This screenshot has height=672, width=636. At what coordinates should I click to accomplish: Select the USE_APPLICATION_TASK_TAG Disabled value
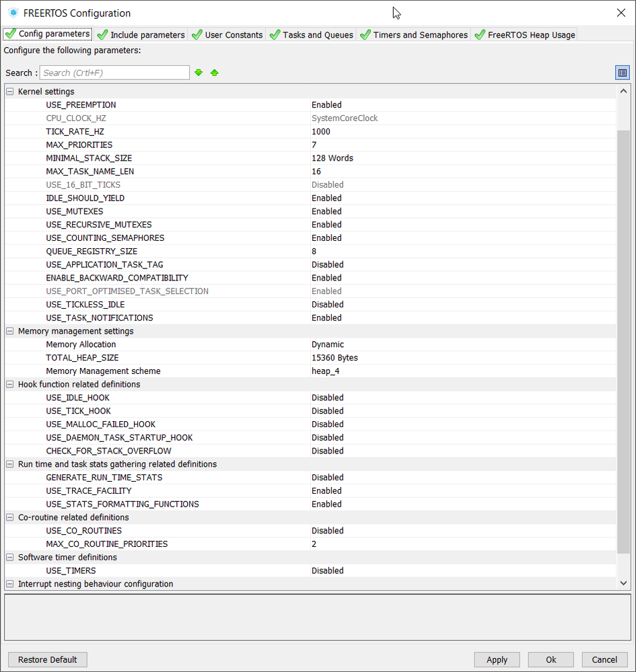(x=328, y=264)
